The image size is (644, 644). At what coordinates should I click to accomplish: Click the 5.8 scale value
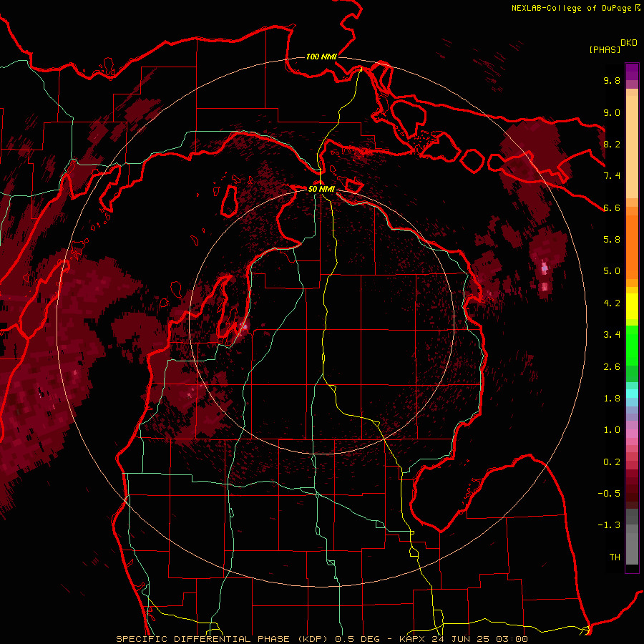pos(612,240)
